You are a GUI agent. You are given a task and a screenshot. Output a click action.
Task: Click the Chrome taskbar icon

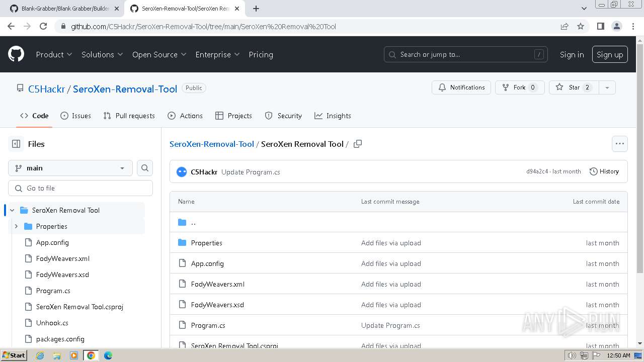91,355
